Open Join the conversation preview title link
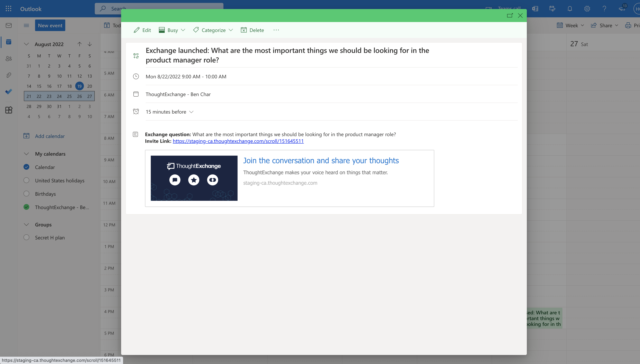 click(x=321, y=161)
